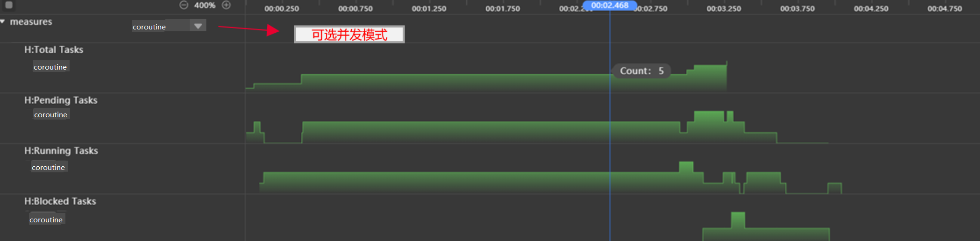
Task: Click the 00:03.750 tick on the ruler
Action: pyautogui.click(x=797, y=8)
